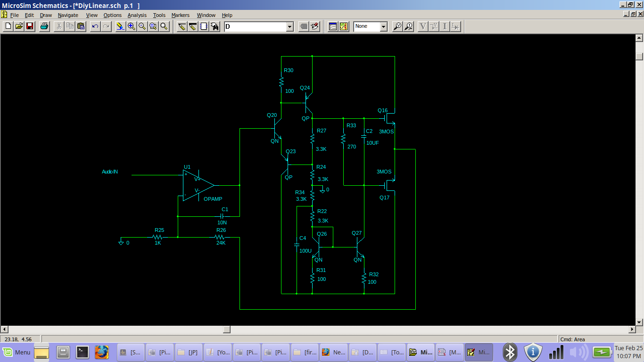Open the Markers menu

click(x=181, y=15)
